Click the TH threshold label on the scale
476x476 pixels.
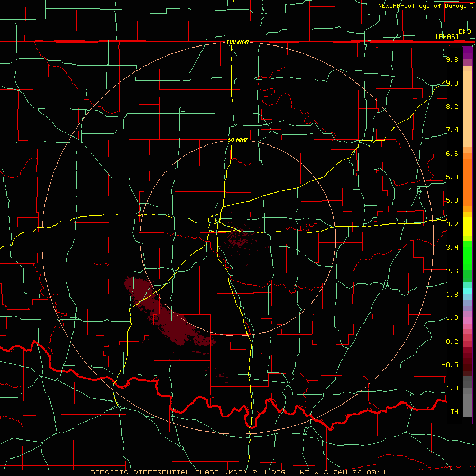click(x=454, y=412)
